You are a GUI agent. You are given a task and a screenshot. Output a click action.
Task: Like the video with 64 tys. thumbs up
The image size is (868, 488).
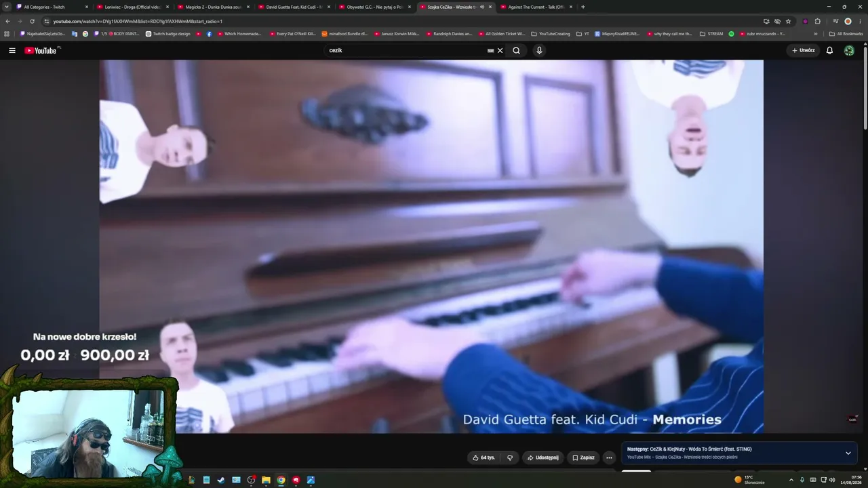[x=484, y=457]
